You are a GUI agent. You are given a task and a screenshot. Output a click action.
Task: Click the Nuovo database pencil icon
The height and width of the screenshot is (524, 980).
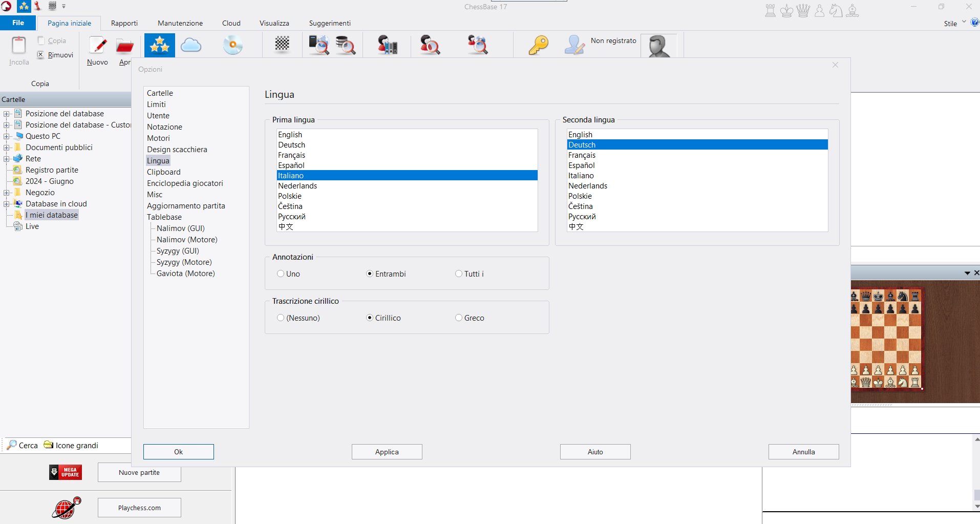(x=98, y=45)
